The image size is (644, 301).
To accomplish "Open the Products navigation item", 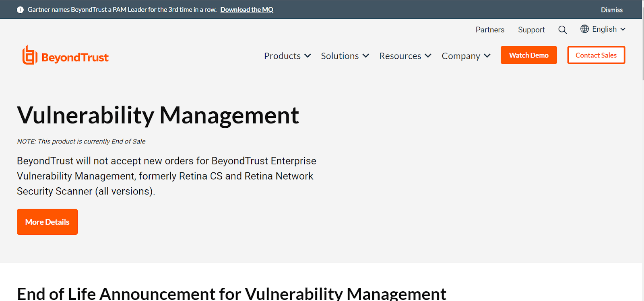I will (x=282, y=56).
